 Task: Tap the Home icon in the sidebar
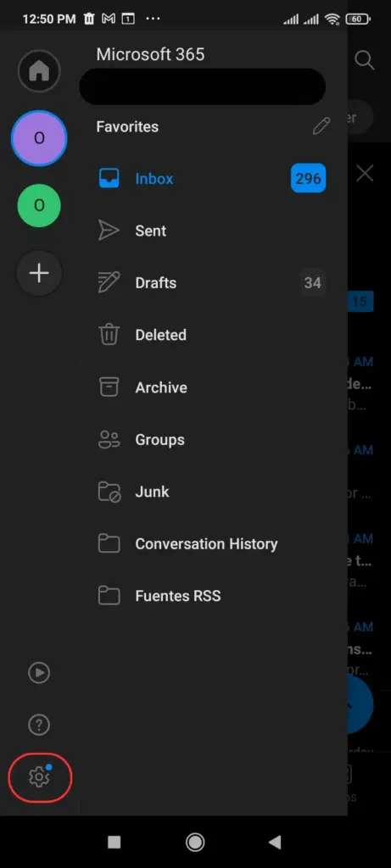point(39,71)
